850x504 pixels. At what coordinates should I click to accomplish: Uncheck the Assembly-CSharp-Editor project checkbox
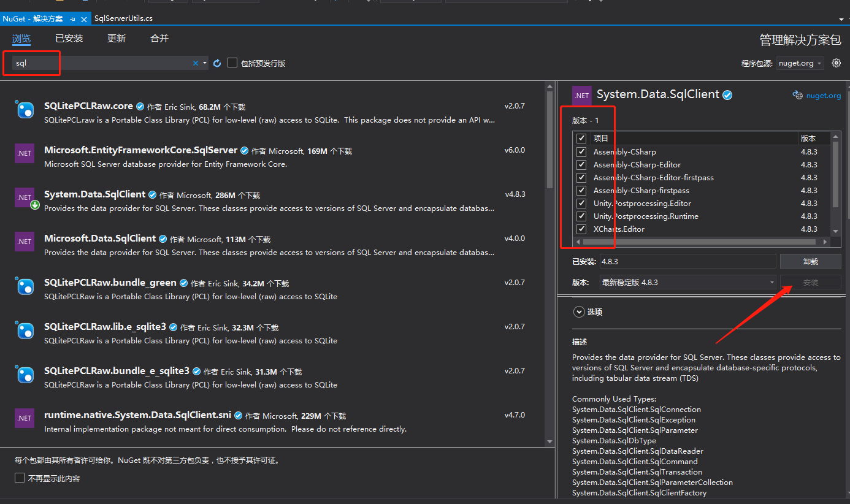pyautogui.click(x=581, y=164)
